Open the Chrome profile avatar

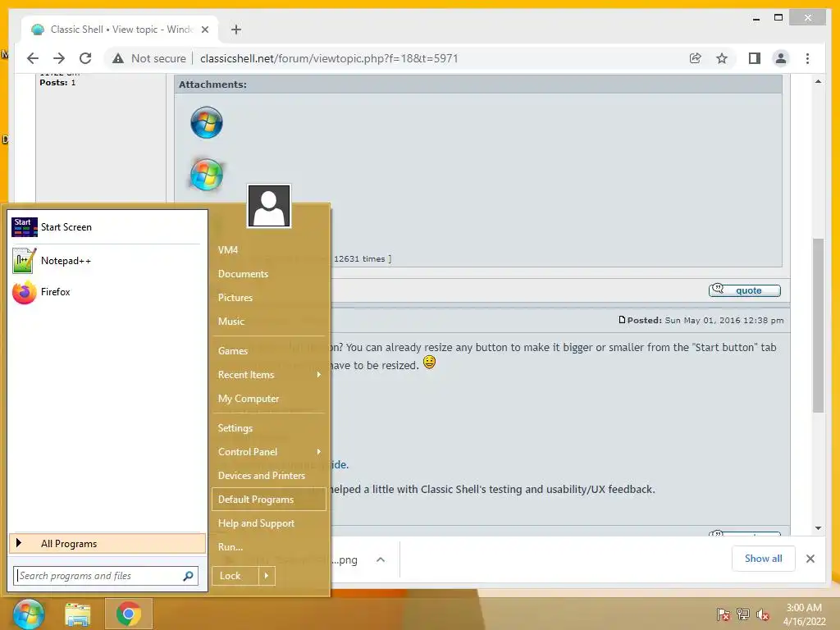(781, 58)
